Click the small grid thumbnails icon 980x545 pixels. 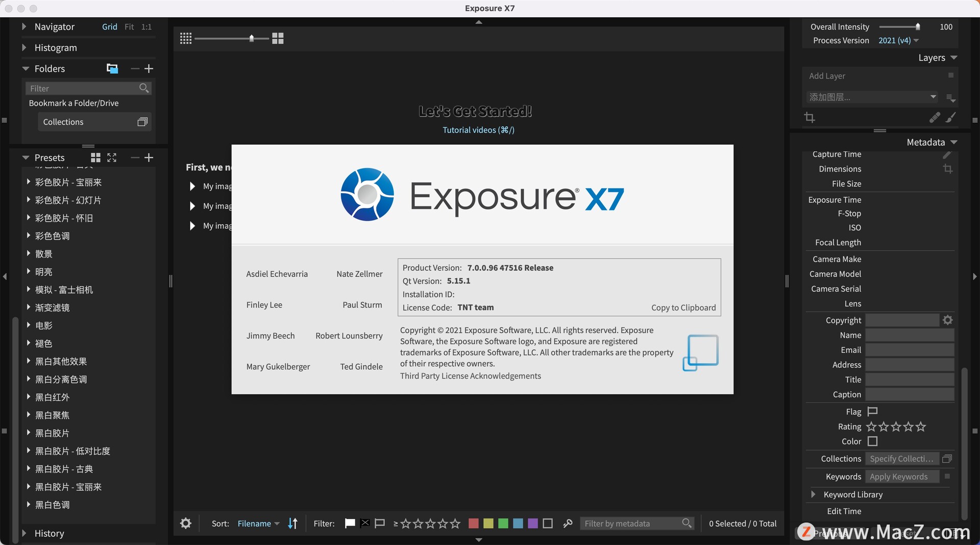186,38
